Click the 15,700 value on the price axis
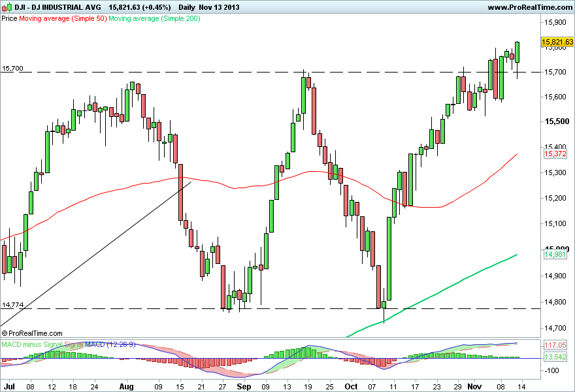The image size is (575, 392). point(555,73)
